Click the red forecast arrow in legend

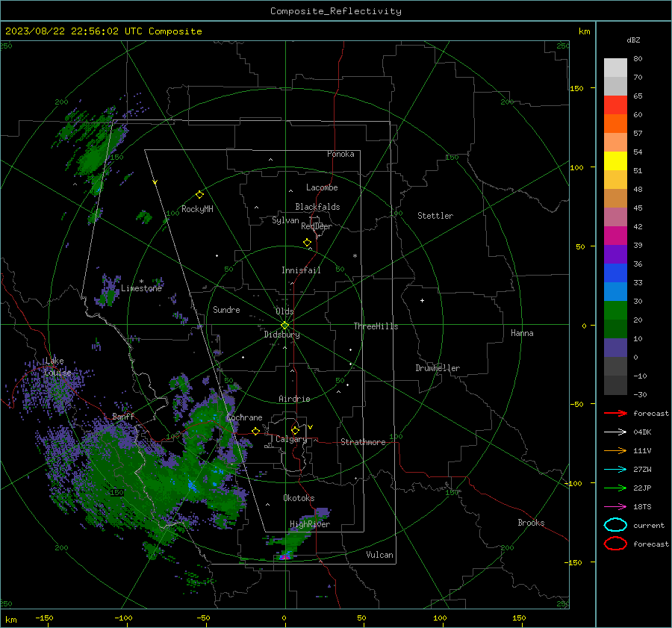coord(615,413)
